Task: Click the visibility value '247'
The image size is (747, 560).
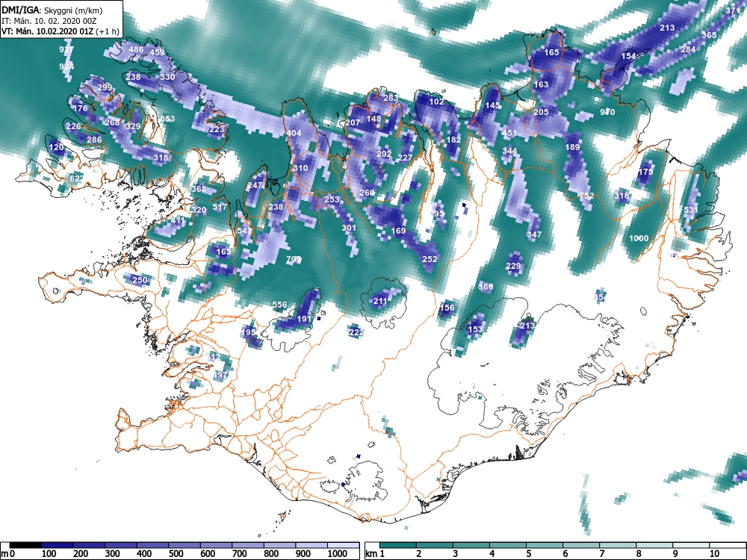Action: pyautogui.click(x=255, y=185)
